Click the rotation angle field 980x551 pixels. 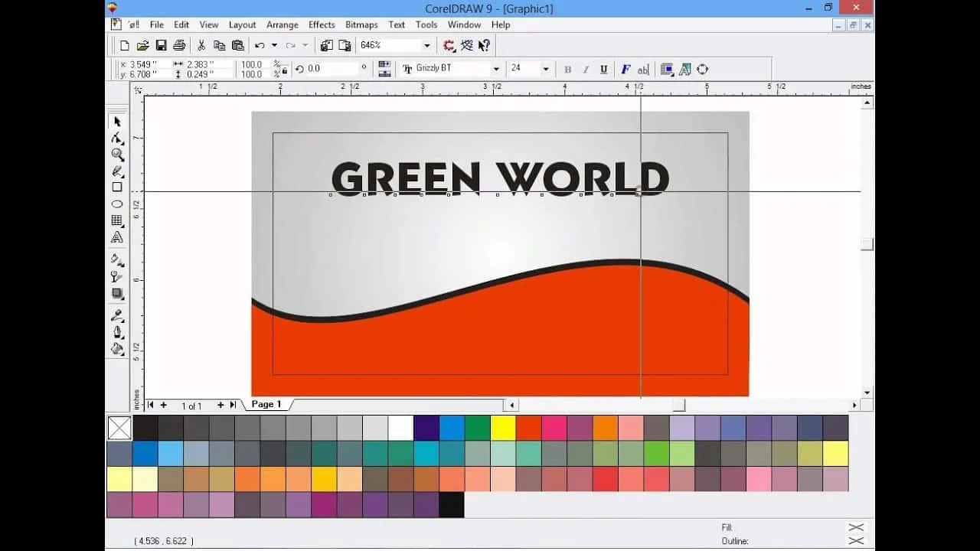pyautogui.click(x=332, y=69)
